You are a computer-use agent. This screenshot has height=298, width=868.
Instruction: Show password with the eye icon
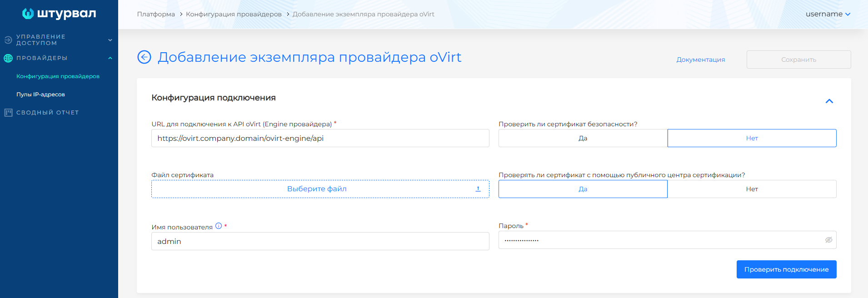(x=828, y=240)
